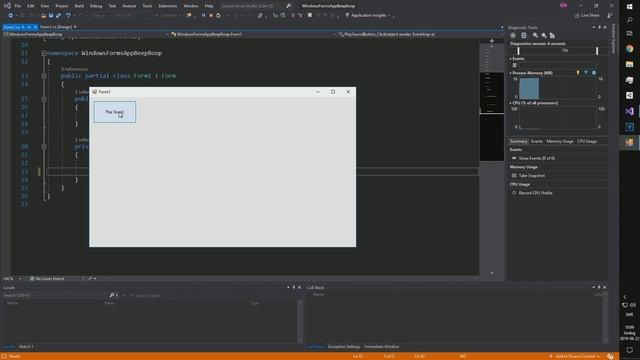Select the Events tab in Diagnostic Tools
The height and width of the screenshot is (360, 640).
pos(537,141)
